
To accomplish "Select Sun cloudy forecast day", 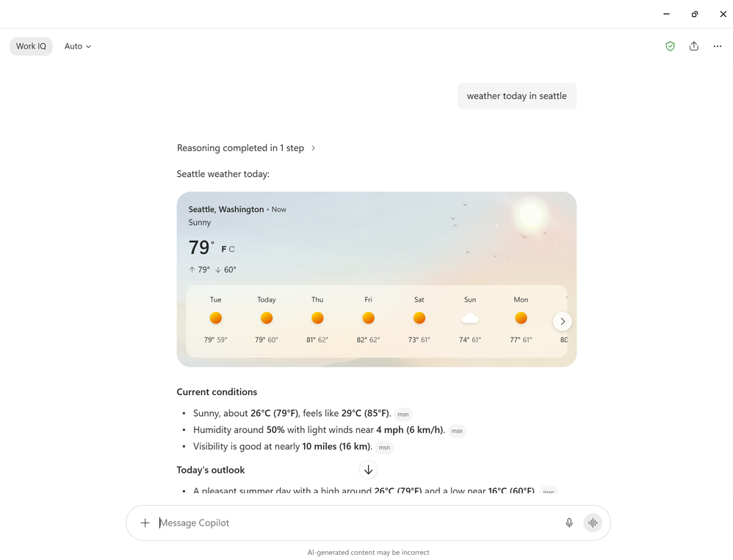I will 470,321.
